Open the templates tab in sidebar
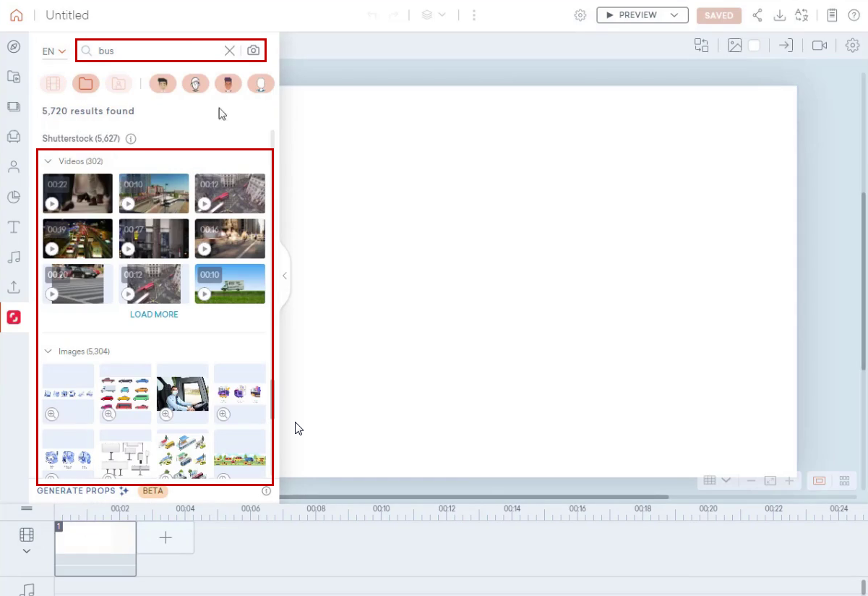 click(x=14, y=77)
